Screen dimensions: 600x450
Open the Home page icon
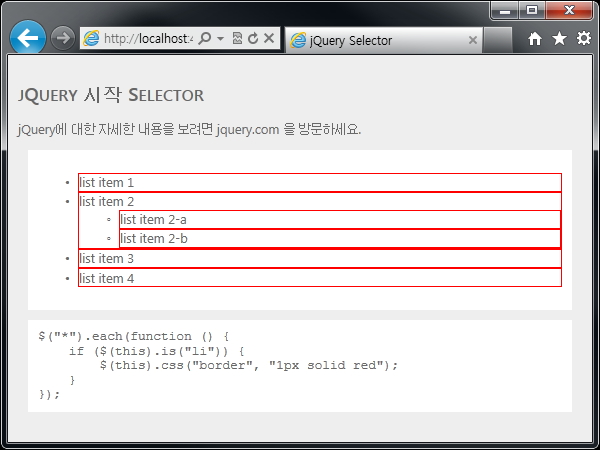point(535,39)
